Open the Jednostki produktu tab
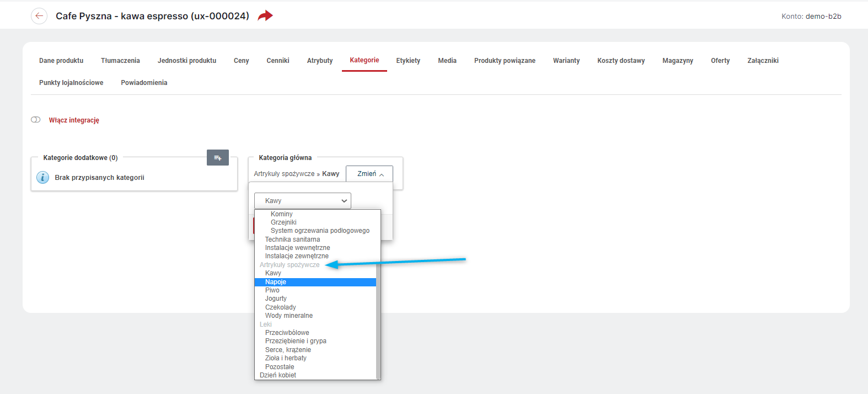The image size is (868, 394). pos(187,61)
